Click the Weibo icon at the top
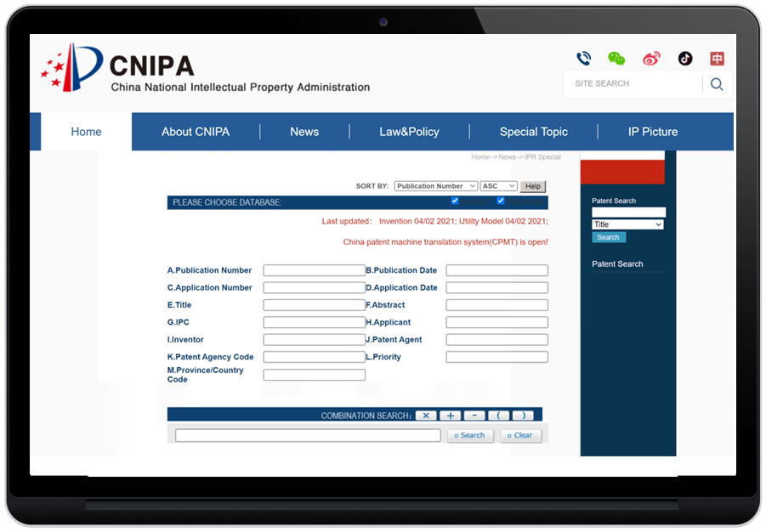 (x=650, y=58)
